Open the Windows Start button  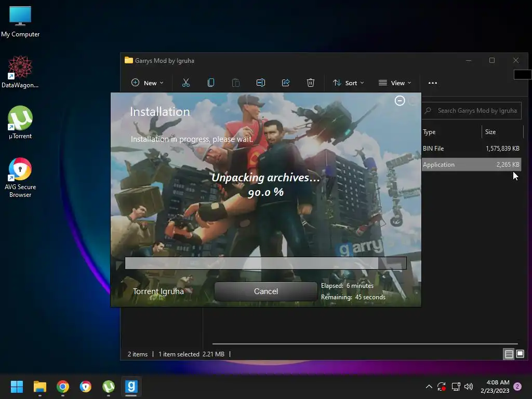pos(17,387)
